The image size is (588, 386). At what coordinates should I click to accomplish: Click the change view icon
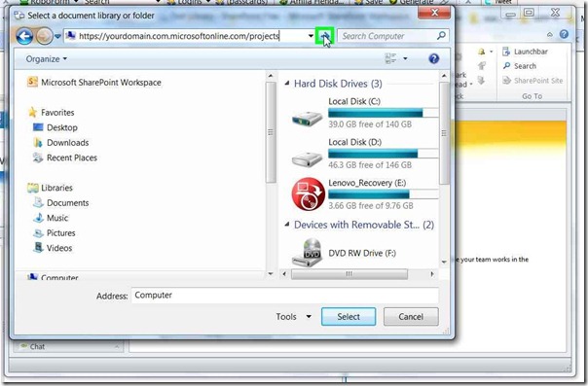[x=390, y=58]
